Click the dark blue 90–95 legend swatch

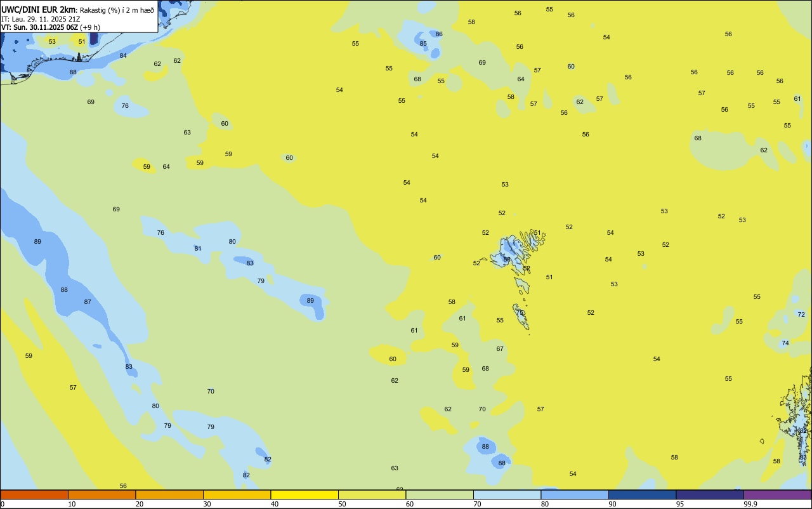click(642, 494)
